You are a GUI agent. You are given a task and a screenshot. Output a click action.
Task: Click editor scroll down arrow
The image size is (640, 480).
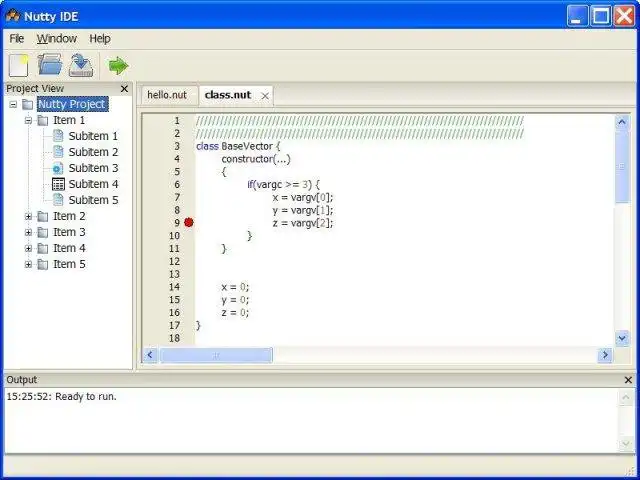pos(622,338)
